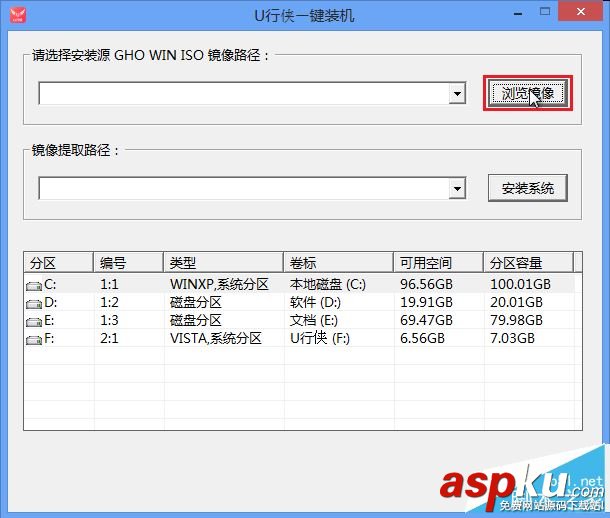The image size is (610, 518).
Task: Minimize the U行侠一键装机 window
Action: click(x=518, y=14)
